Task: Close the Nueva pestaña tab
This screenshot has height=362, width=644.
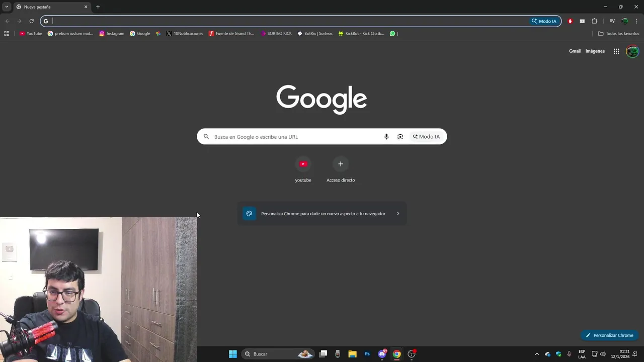Action: tap(86, 7)
